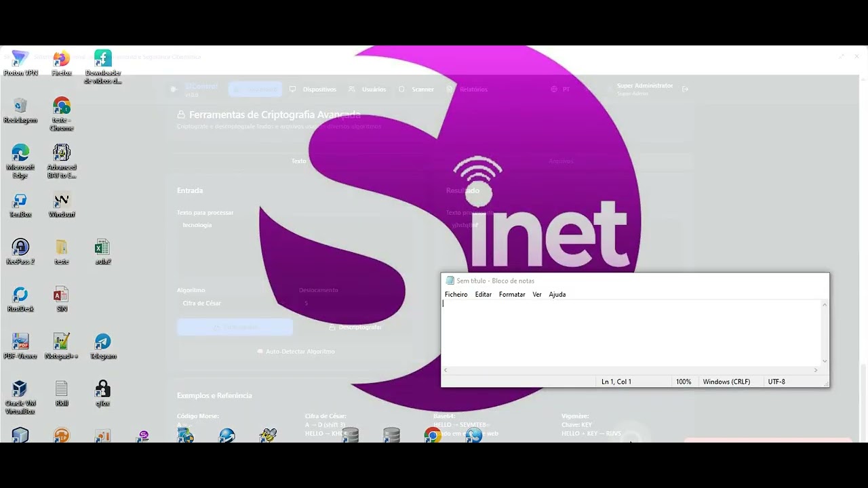Select the Telegram desktop icon

103,347
